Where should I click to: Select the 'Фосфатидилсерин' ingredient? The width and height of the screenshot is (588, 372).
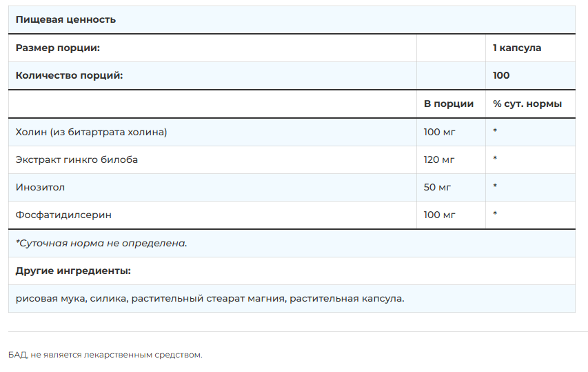pyautogui.click(x=63, y=215)
